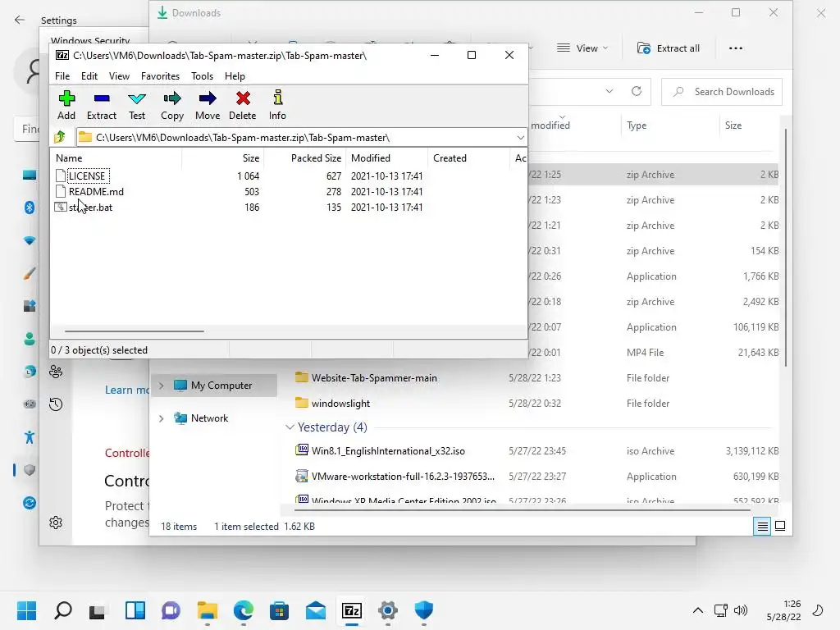Hit the red Delete icon in 7-Zip
Screen dimensions: 840x630
click(x=243, y=105)
